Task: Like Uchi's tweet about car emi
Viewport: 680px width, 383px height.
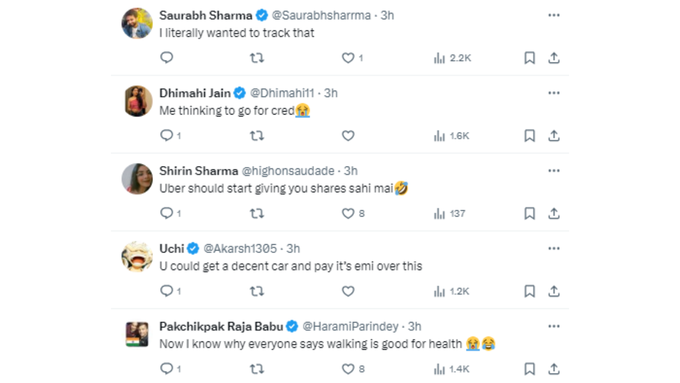Action: click(x=348, y=291)
